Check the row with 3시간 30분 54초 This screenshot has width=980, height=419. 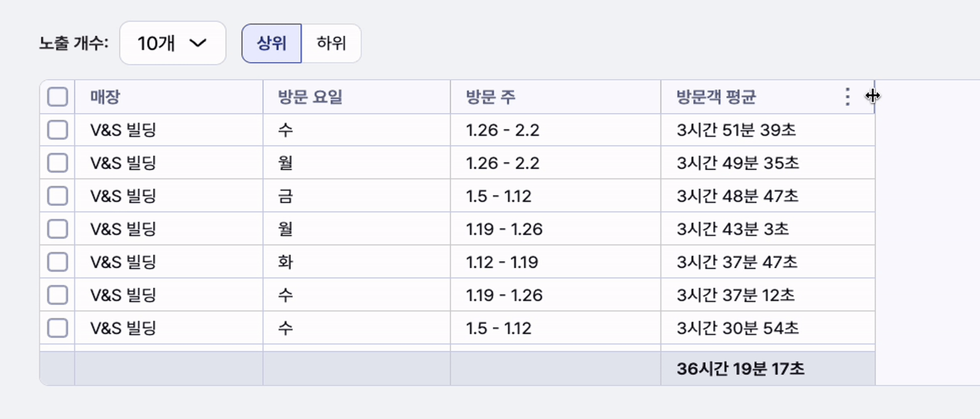point(58,328)
